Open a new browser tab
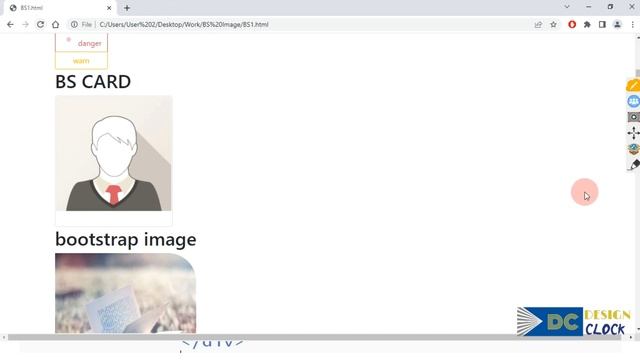 (x=127, y=8)
